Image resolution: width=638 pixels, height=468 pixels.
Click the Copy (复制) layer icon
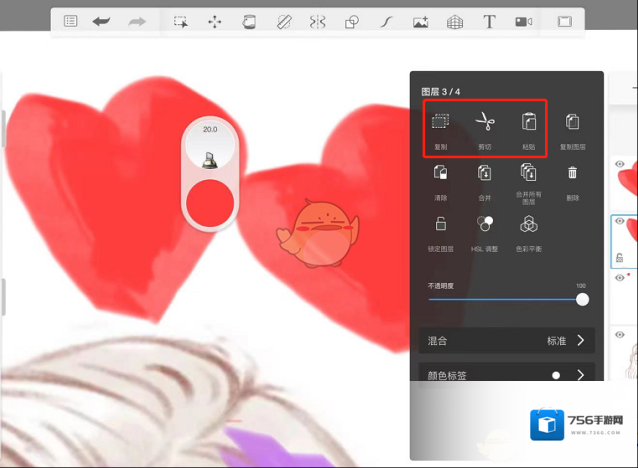pyautogui.click(x=440, y=123)
